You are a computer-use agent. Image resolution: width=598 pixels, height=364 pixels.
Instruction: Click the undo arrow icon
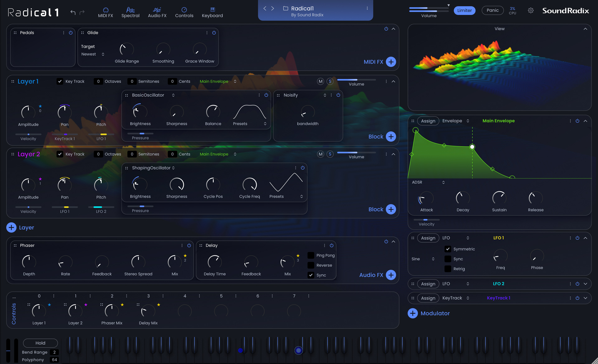pos(73,12)
